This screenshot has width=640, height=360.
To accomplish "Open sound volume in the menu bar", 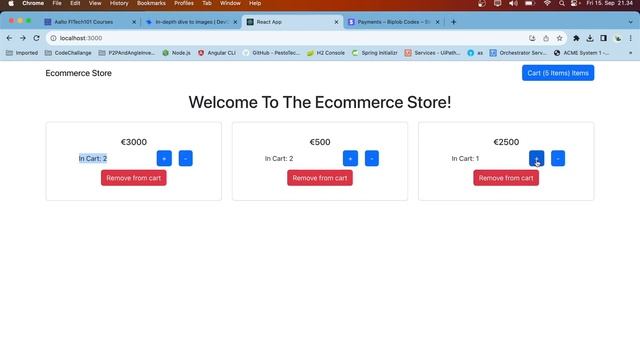I will [x=513, y=3].
